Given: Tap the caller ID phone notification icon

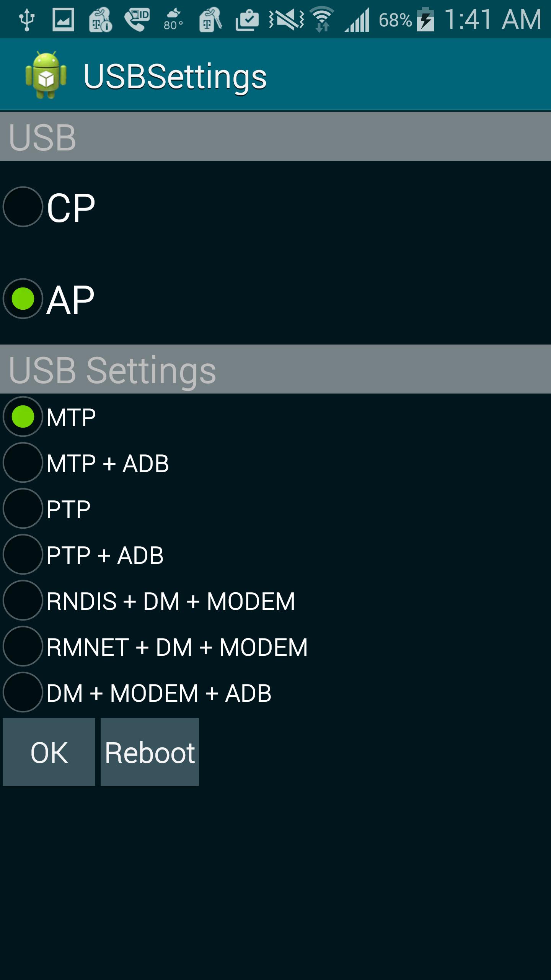Looking at the screenshot, I should pyautogui.click(x=137, y=20).
